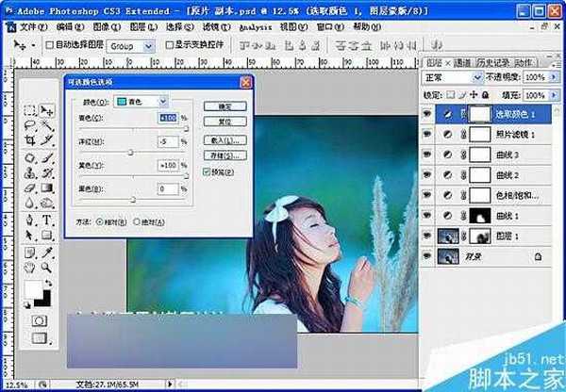Click 确定 in selective color dialog
This screenshot has width=566, height=392.
(x=225, y=106)
